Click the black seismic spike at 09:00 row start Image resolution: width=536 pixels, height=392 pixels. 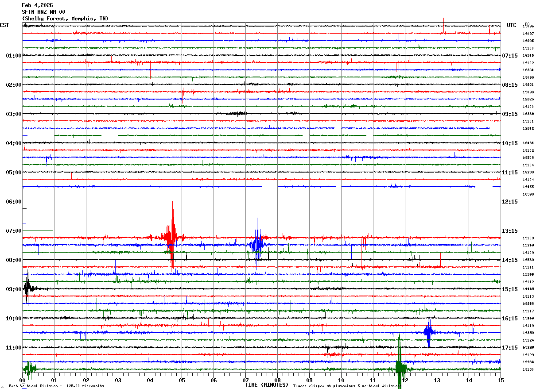[27, 289]
